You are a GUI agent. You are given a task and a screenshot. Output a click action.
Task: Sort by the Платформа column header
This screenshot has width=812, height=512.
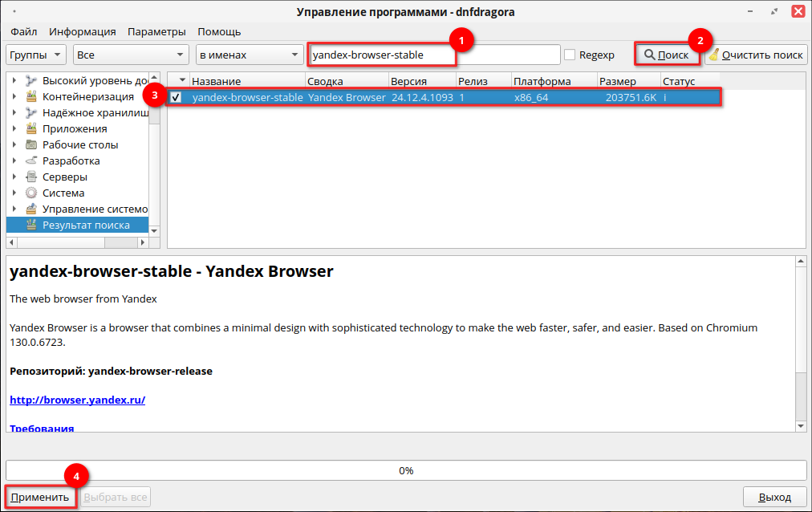554,81
